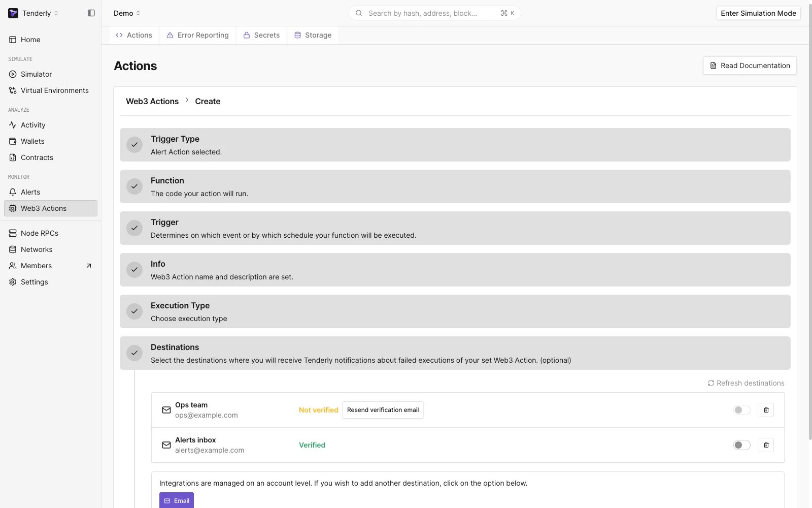Collapse the Destinations step

pos(455,353)
